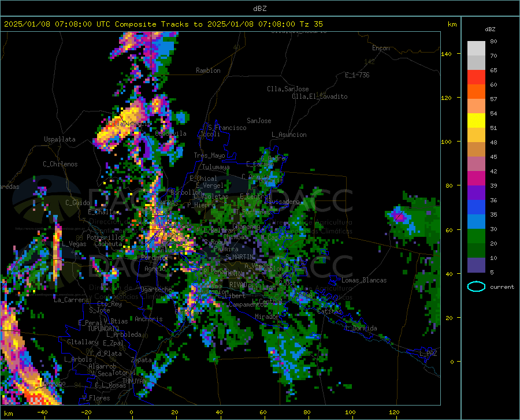
Task: Click the green 20-30 dBZ swatch
Action: (x=476, y=236)
